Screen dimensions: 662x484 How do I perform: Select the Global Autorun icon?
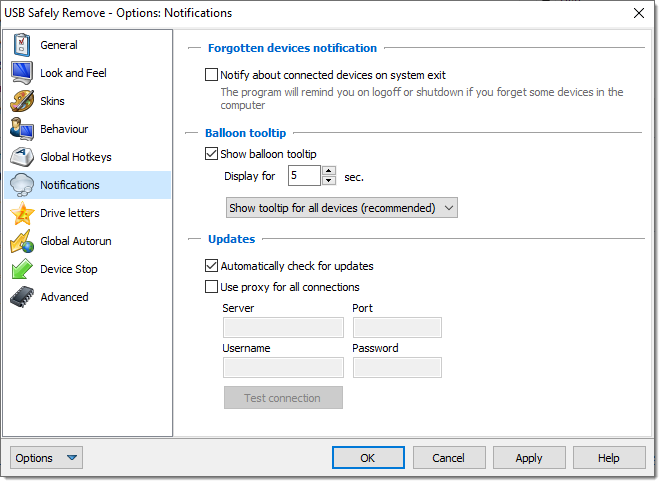click(21, 241)
